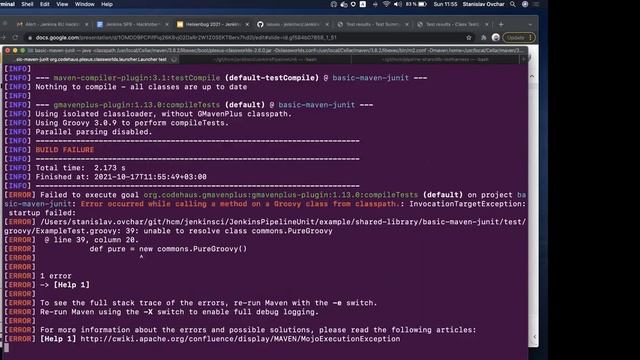Click the battery status icon
640x360 pixels.
[422, 4]
